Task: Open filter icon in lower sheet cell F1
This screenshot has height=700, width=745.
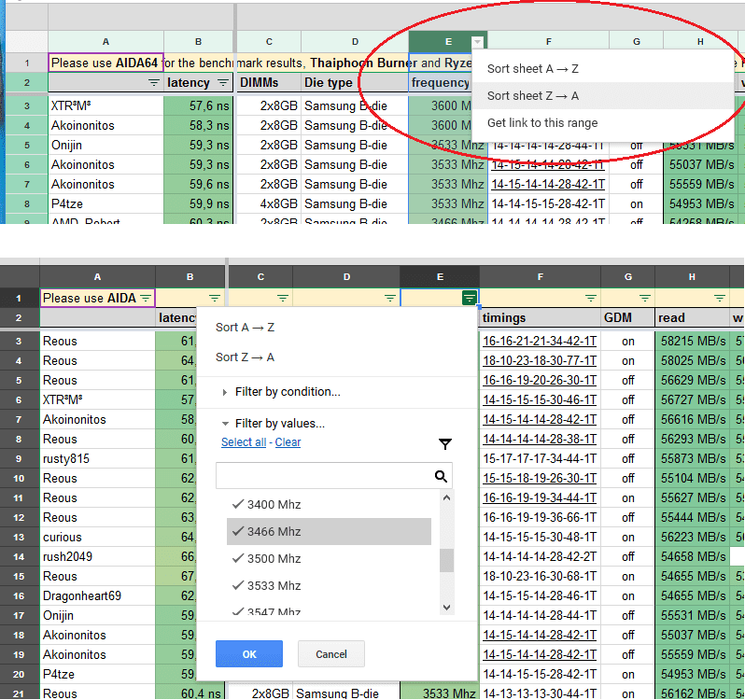Action: (x=591, y=299)
